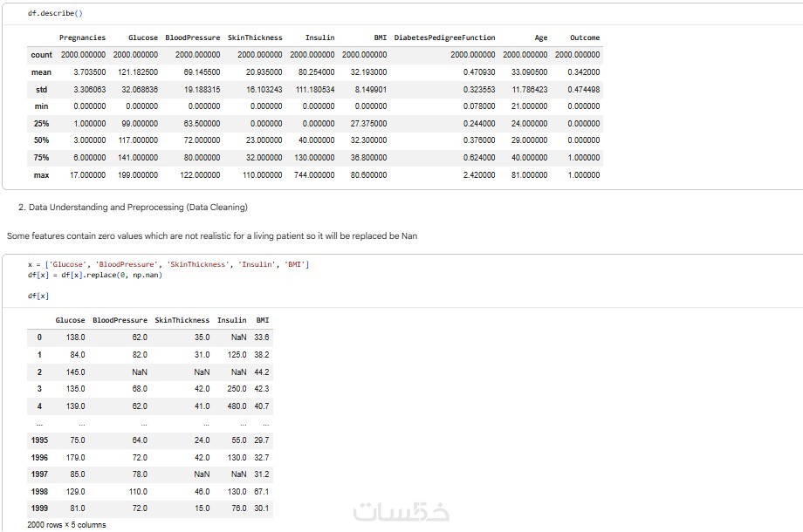Select the Insulin header in second table
Viewport: 803px width, 532px height.
(x=231, y=320)
